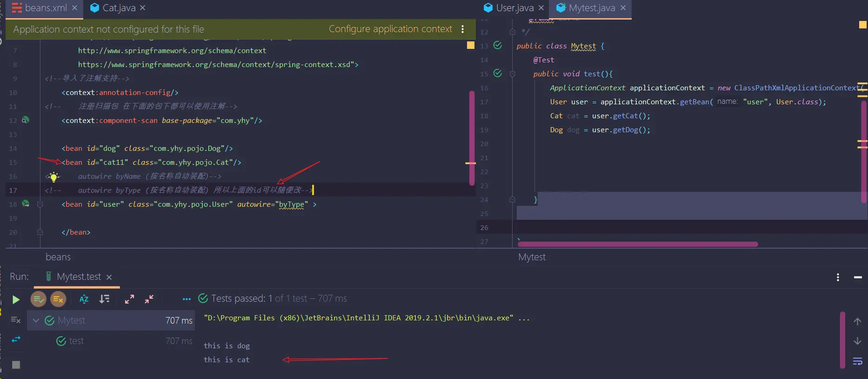Collapse the test() method fold on line 15
The width and height of the screenshot is (868, 379).
[512, 74]
